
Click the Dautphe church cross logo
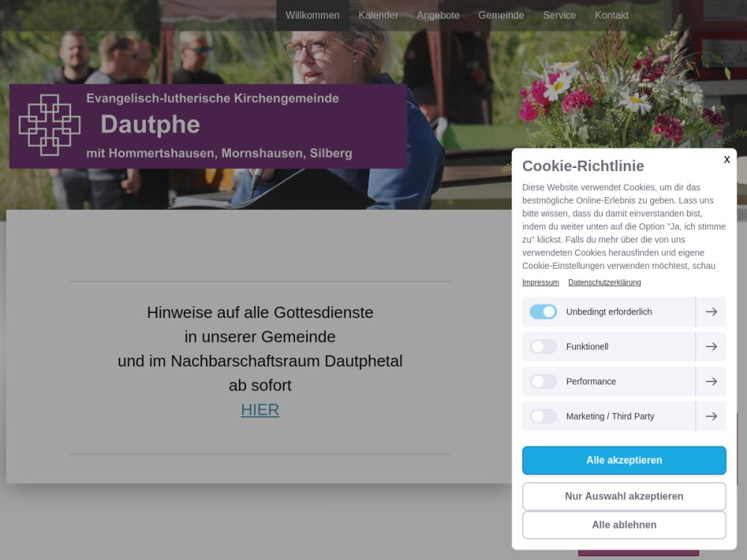point(49,125)
